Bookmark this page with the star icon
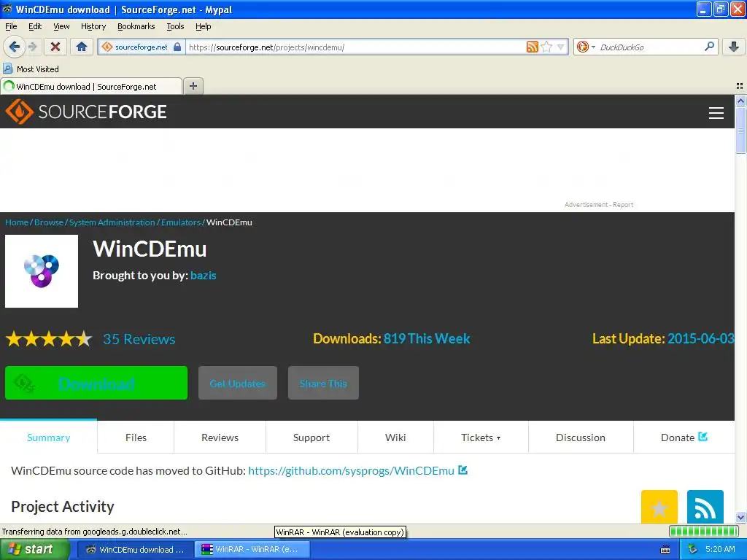 click(546, 47)
